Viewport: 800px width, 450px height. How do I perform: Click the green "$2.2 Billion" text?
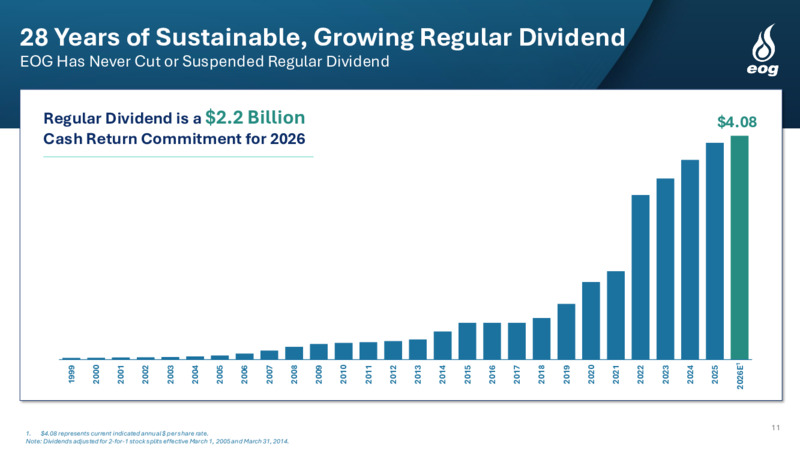click(x=255, y=117)
